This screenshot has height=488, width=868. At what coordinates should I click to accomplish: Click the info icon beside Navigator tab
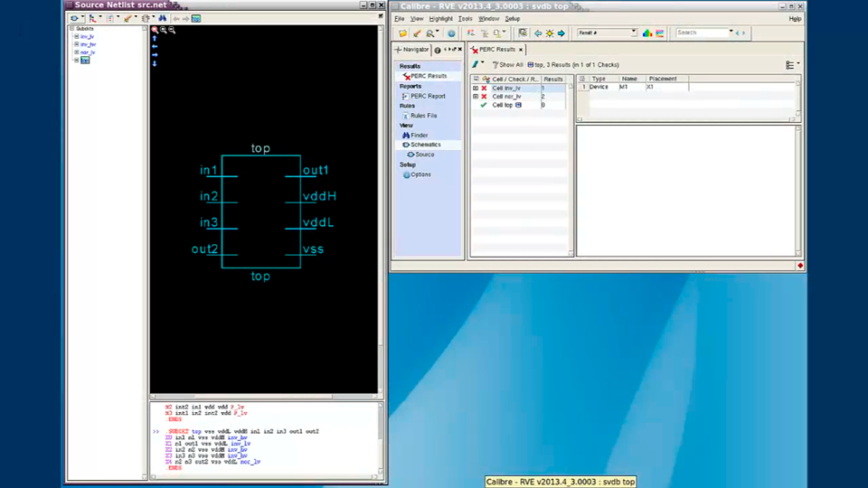pyautogui.click(x=438, y=50)
